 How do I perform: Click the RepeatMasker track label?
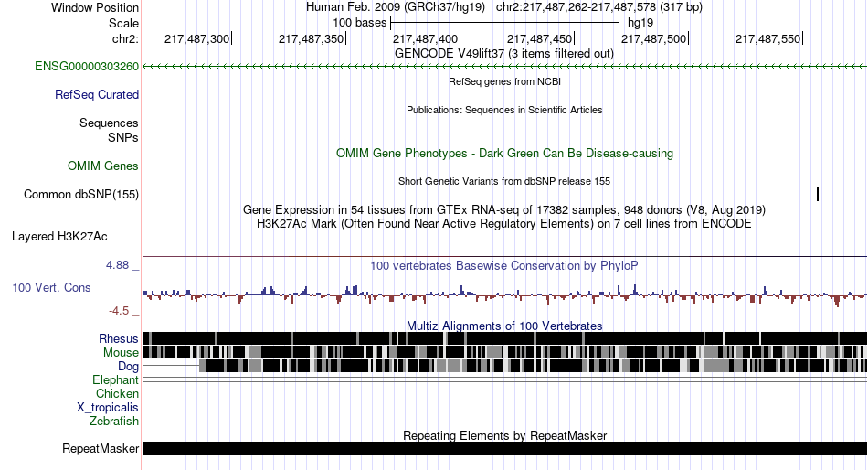pyautogui.click(x=101, y=448)
